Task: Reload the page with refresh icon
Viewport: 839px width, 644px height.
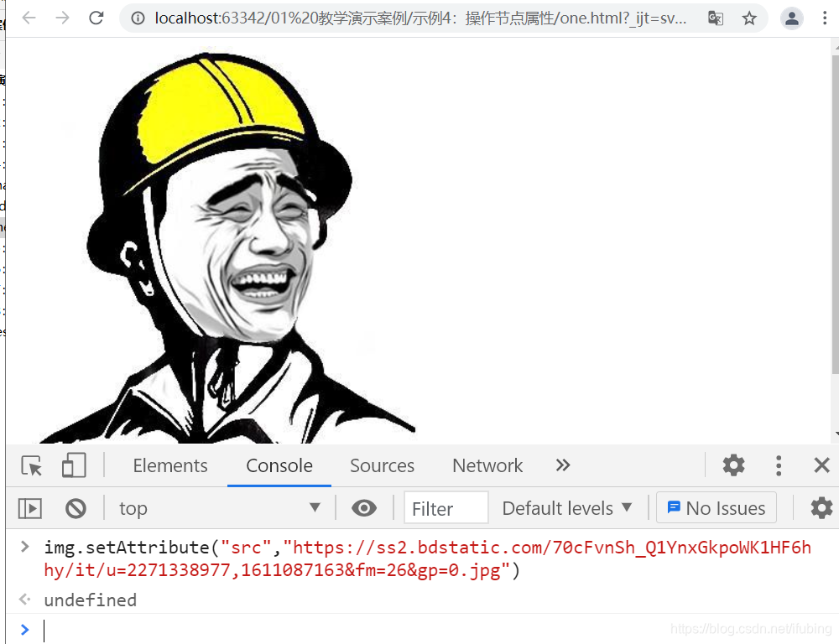Action: click(x=96, y=18)
